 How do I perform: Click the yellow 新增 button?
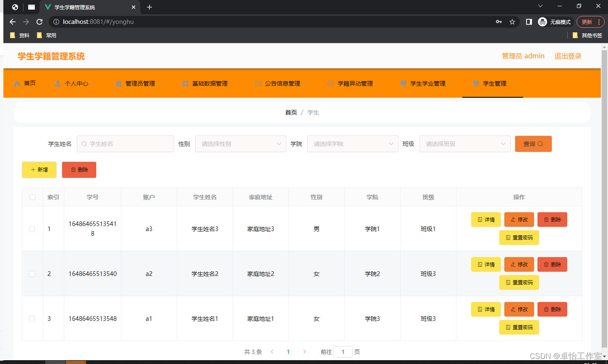click(39, 170)
